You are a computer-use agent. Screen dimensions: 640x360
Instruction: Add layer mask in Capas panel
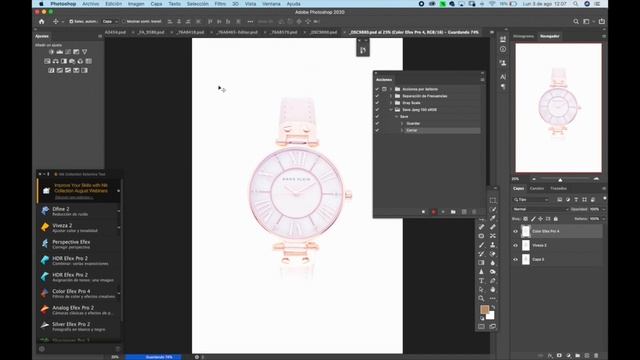coord(559,356)
